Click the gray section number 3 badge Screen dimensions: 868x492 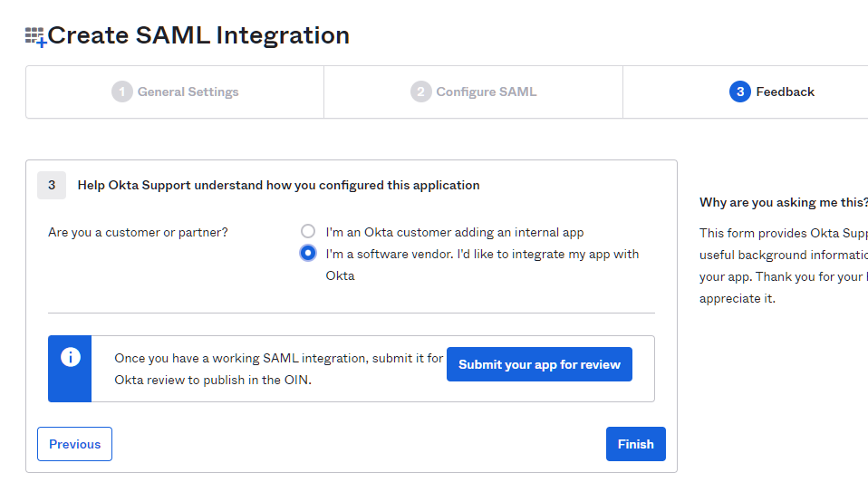pos(52,185)
